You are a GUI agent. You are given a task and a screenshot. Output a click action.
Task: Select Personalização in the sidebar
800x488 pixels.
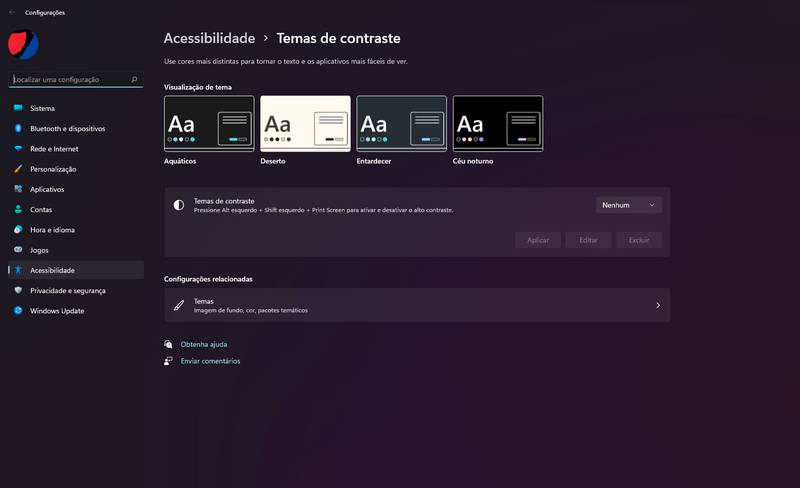click(x=76, y=169)
